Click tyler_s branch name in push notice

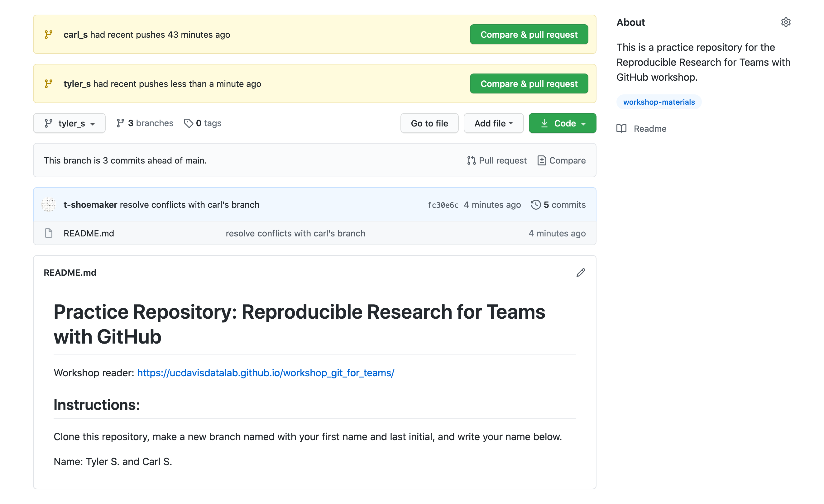coord(77,83)
